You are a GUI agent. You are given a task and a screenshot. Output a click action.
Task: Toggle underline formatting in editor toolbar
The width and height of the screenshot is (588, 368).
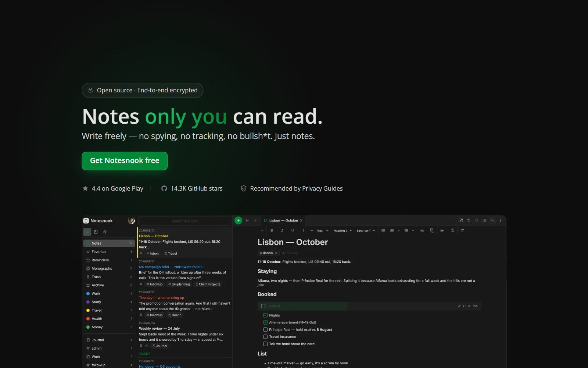[x=293, y=230]
